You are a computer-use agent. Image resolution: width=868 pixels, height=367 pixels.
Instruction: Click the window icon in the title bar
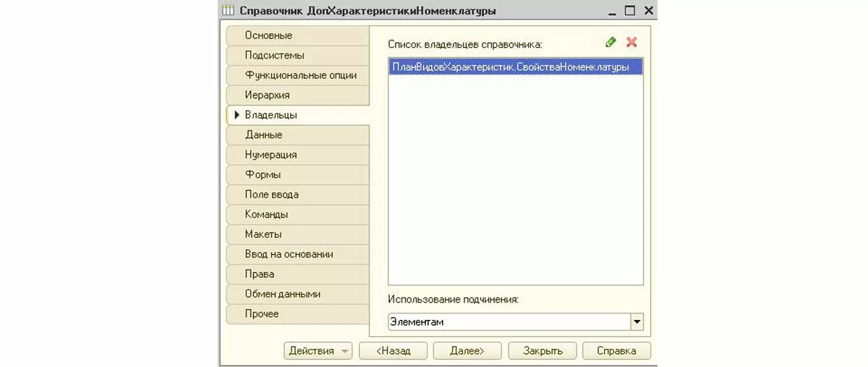tap(228, 11)
